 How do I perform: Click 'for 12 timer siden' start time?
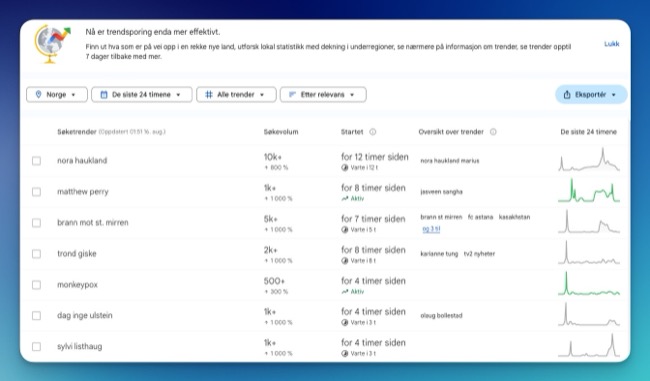click(x=375, y=157)
